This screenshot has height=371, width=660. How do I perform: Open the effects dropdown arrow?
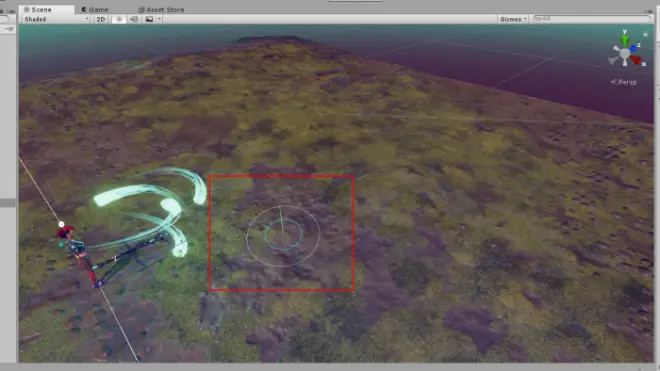159,19
